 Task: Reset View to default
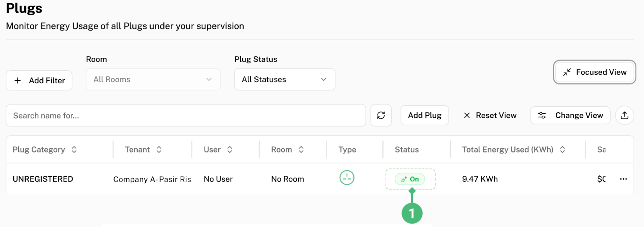(x=489, y=115)
